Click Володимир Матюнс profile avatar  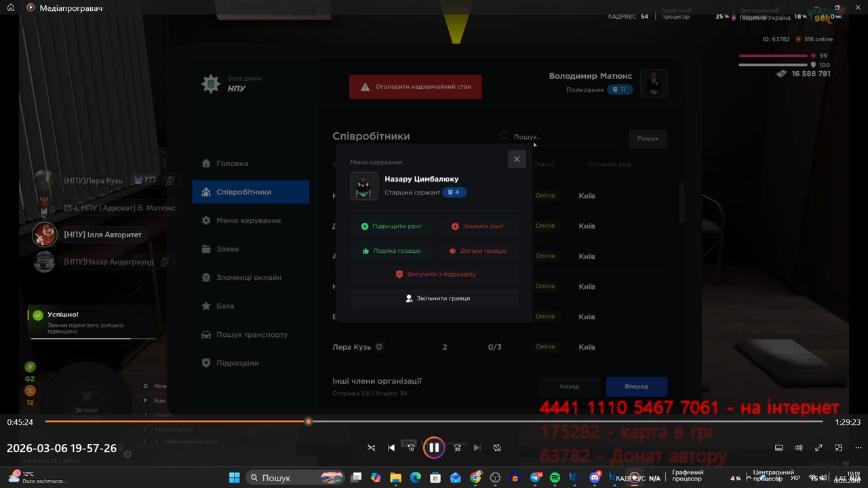[x=654, y=83]
